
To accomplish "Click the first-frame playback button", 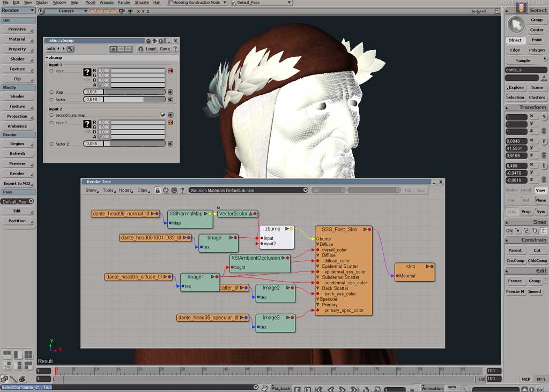I will 318,388.
